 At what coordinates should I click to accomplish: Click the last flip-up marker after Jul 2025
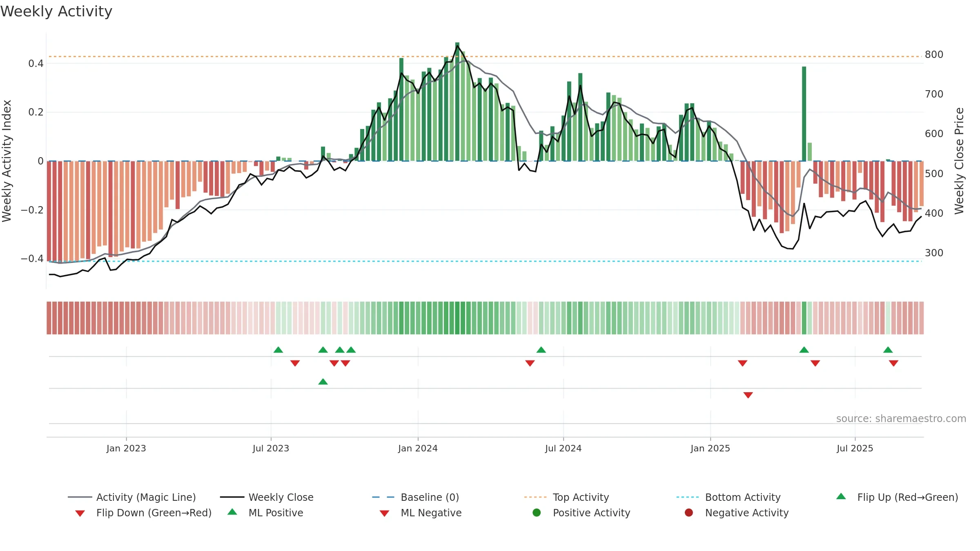tap(888, 350)
